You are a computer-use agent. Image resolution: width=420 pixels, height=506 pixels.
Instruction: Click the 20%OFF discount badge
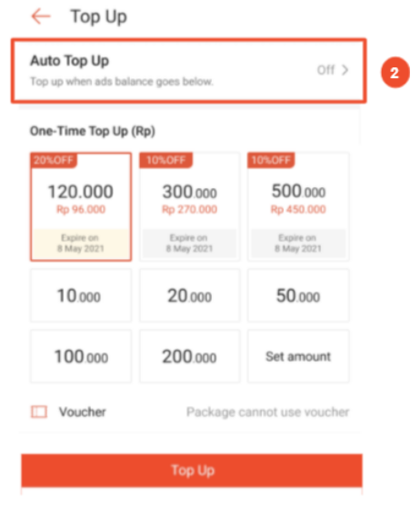(x=54, y=160)
